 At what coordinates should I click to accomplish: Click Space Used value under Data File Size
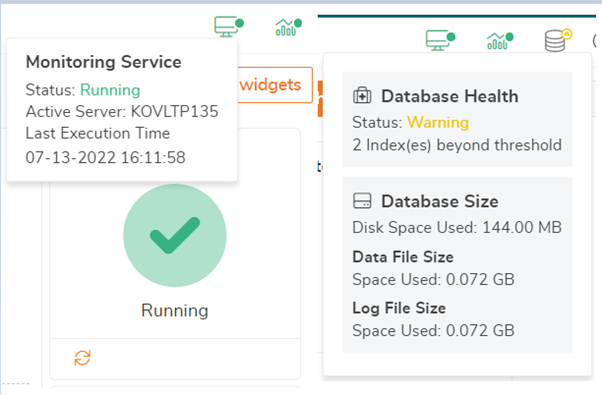tap(433, 279)
